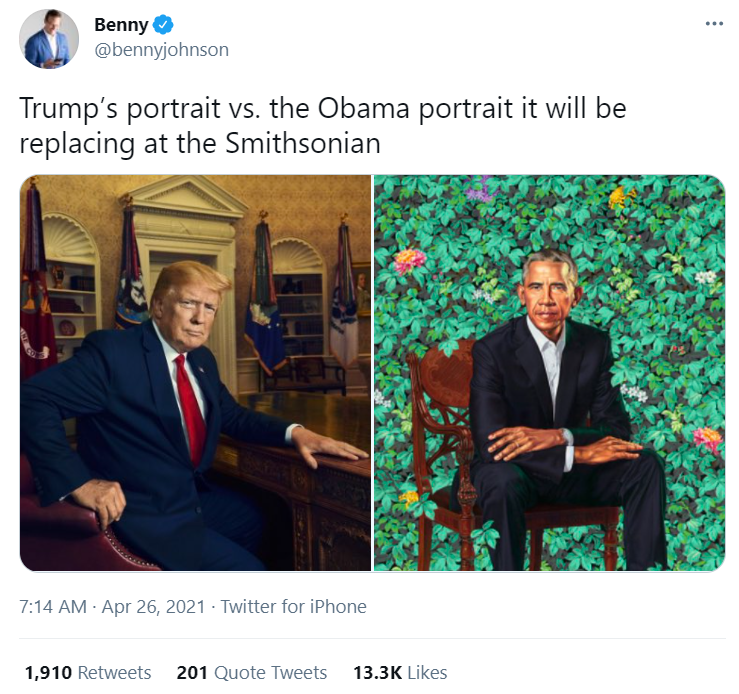Click the word Smithsonian in the tweet text
Viewport: 739px width, 694px height.
[303, 143]
